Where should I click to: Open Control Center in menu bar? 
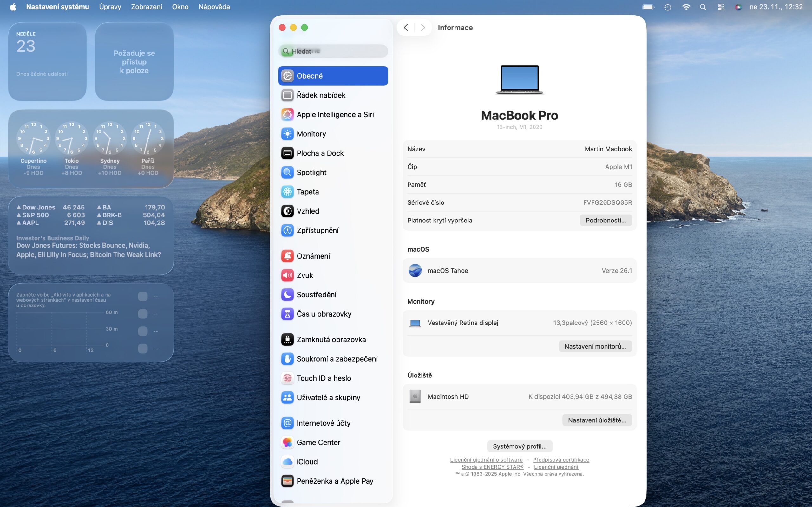(x=721, y=7)
